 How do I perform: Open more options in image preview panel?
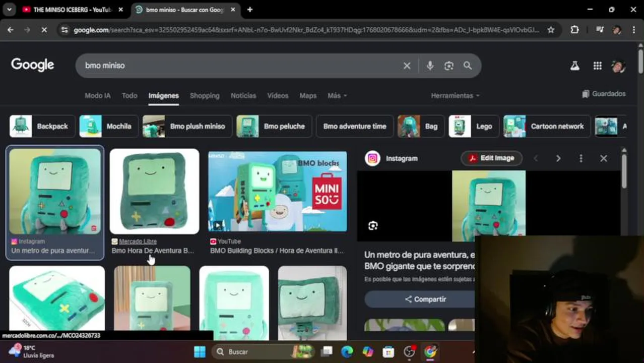[581, 158]
